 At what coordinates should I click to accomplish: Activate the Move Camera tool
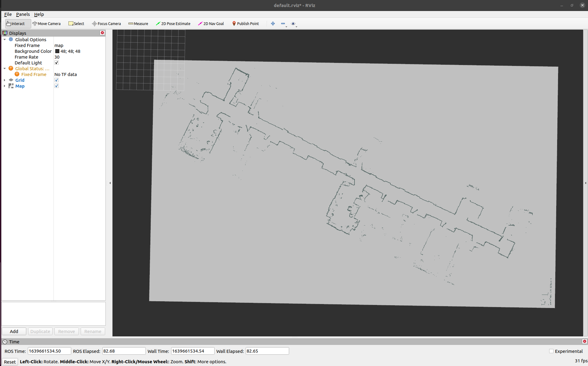tap(46, 24)
